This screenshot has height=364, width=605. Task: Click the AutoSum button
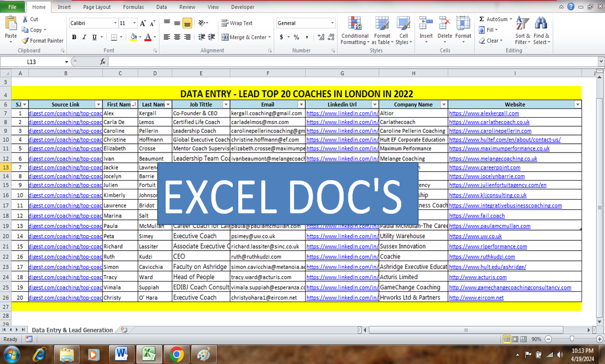(x=496, y=19)
